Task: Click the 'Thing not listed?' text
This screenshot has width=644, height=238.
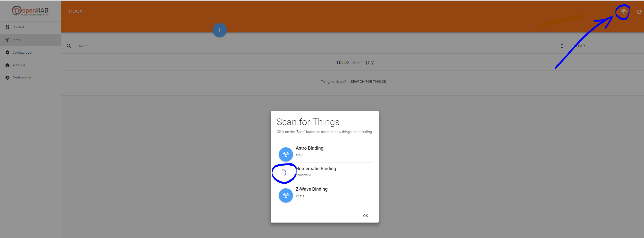Action: click(333, 82)
